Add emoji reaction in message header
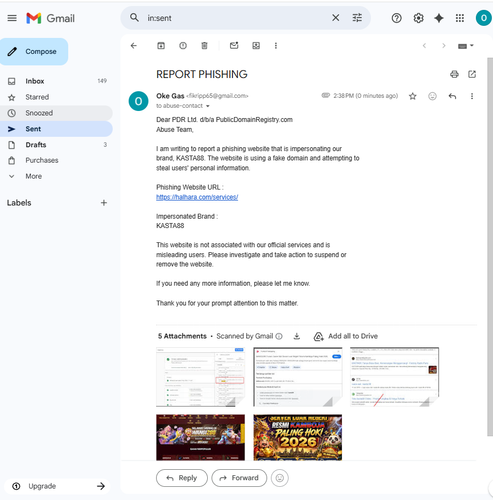 (x=432, y=96)
